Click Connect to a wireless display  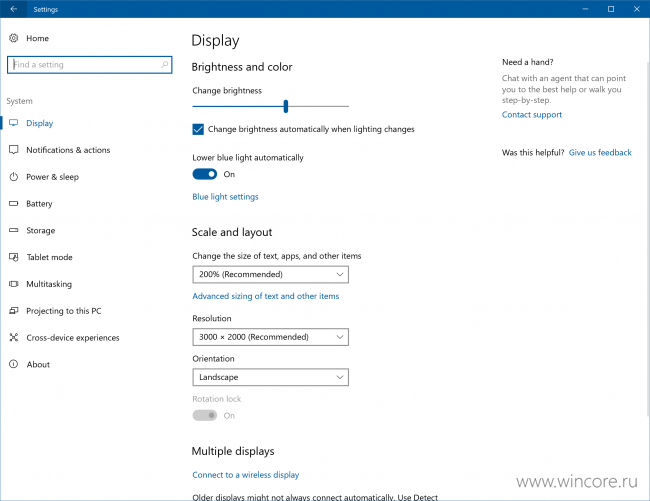pos(245,475)
